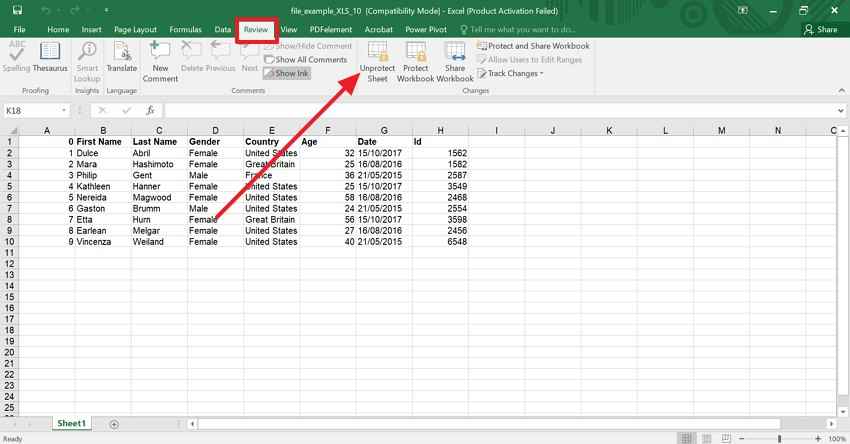The width and height of the screenshot is (850, 444).
Task: Click zoom out minus button
Action: pyautogui.click(x=742, y=438)
